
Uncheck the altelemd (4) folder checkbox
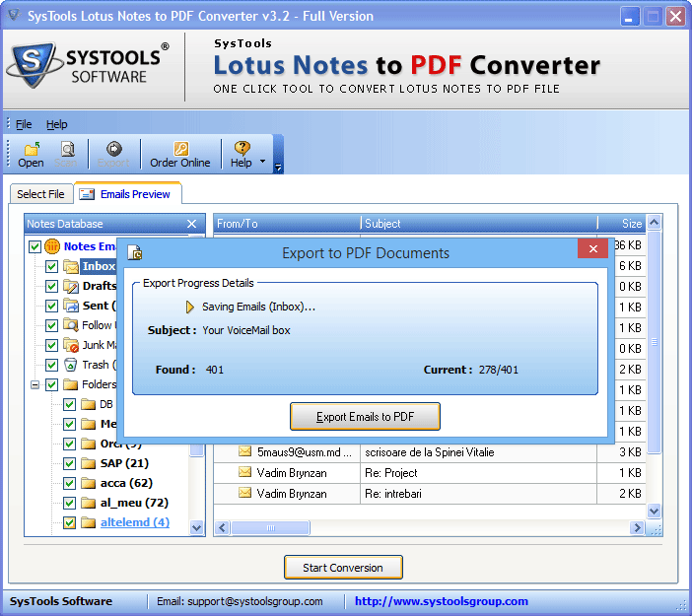point(69,523)
